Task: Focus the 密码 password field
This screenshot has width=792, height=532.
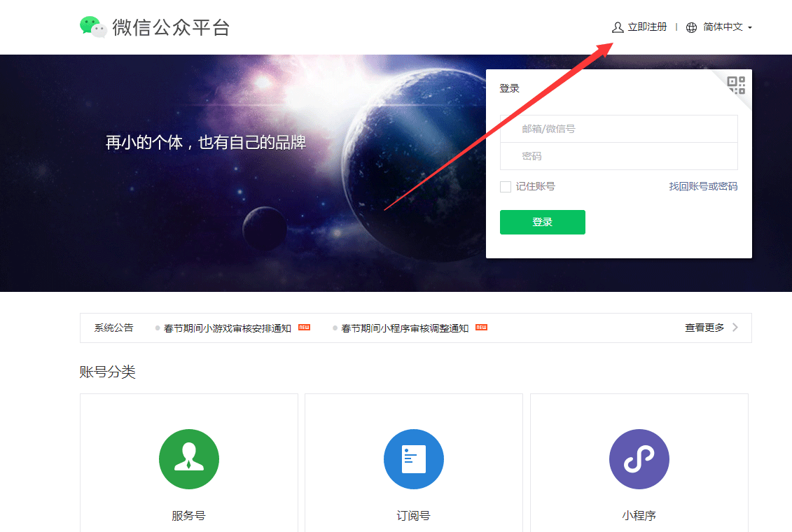Action: pyautogui.click(x=619, y=156)
